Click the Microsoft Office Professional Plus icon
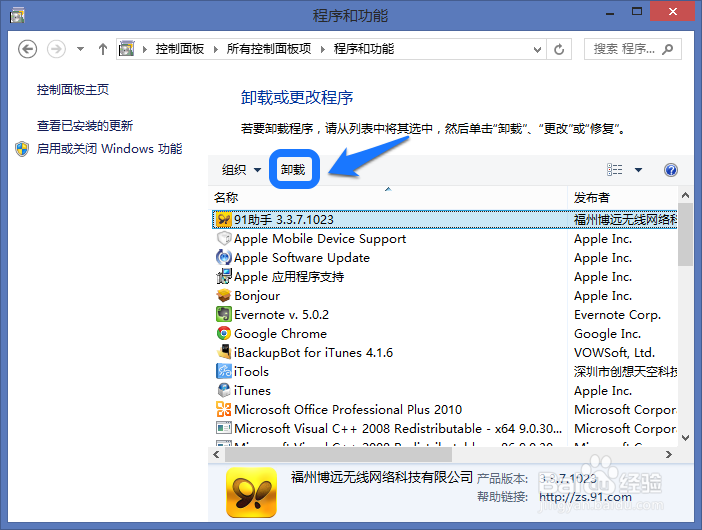The image size is (702, 530). click(223, 409)
